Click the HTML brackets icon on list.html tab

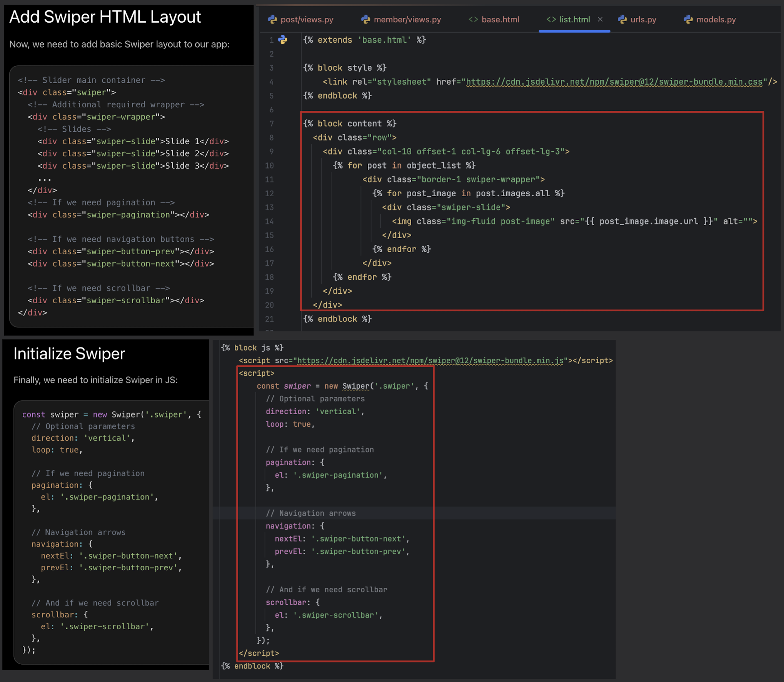point(551,20)
